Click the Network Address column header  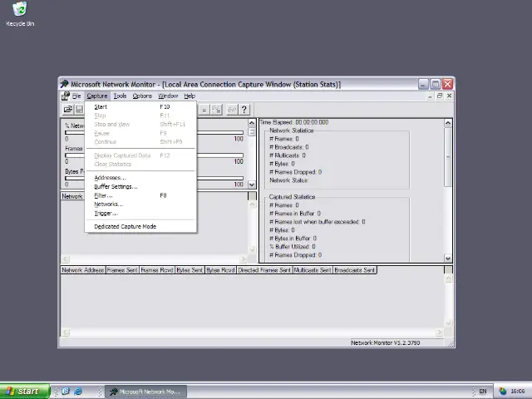click(83, 270)
